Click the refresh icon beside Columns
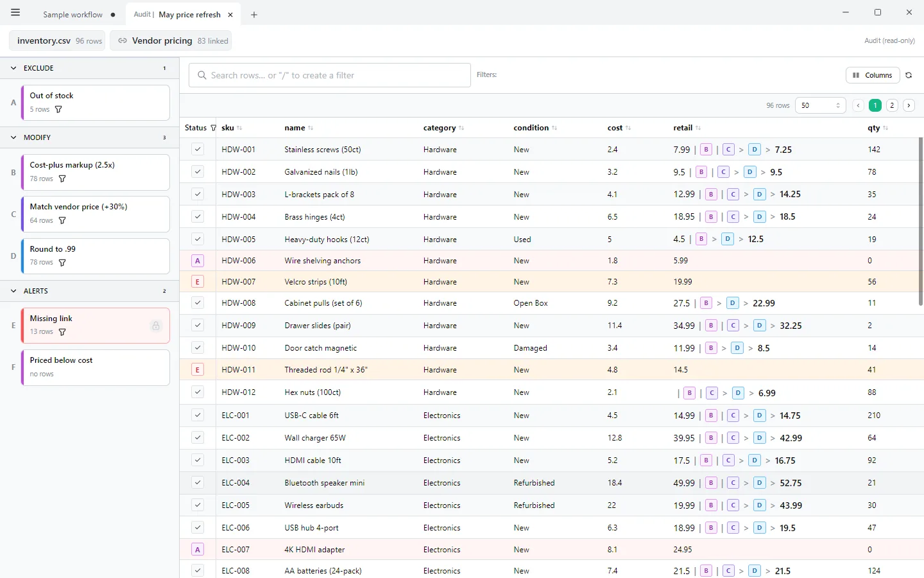 point(909,75)
